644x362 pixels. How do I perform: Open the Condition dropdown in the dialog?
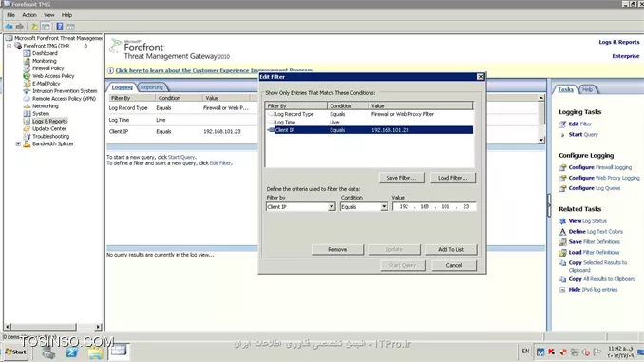(384, 207)
